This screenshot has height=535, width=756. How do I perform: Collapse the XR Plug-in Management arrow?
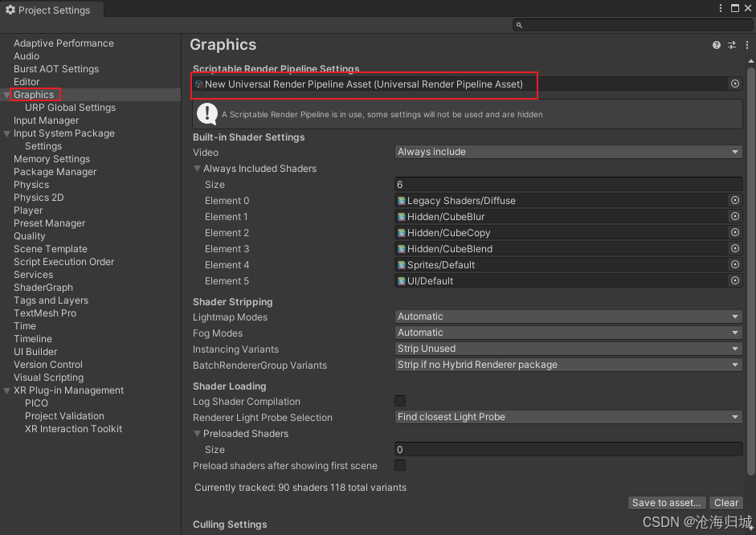tap(6, 390)
